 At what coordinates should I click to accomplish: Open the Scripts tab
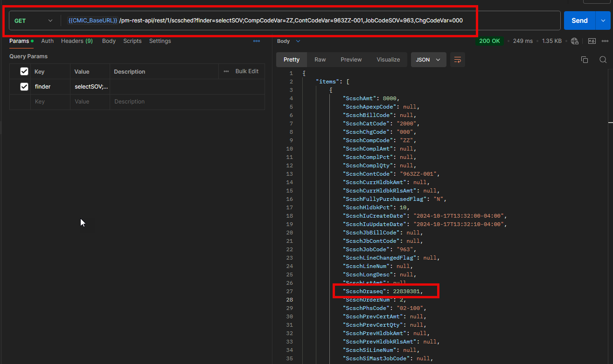coord(132,41)
